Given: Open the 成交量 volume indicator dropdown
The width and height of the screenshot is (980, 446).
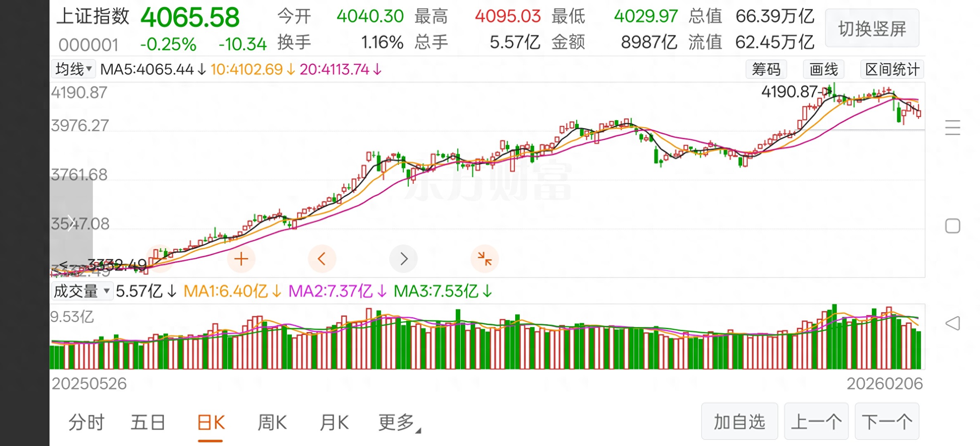Looking at the screenshot, I should point(82,291).
